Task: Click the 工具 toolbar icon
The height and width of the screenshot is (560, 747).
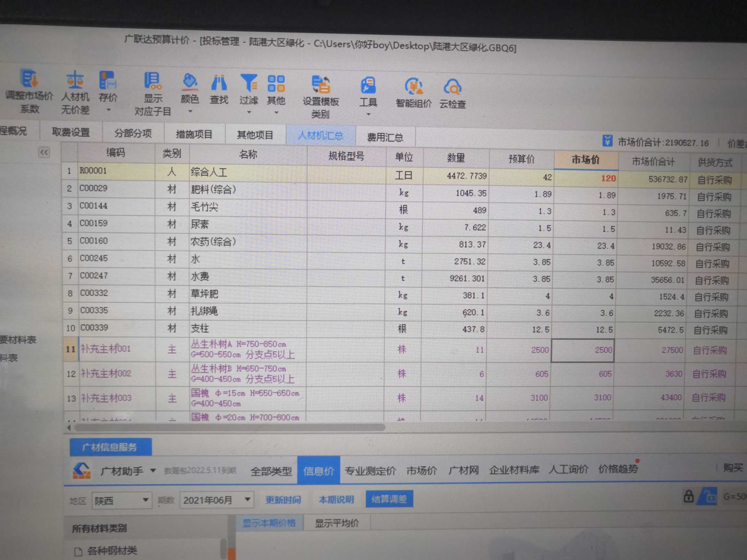Action: (368, 86)
